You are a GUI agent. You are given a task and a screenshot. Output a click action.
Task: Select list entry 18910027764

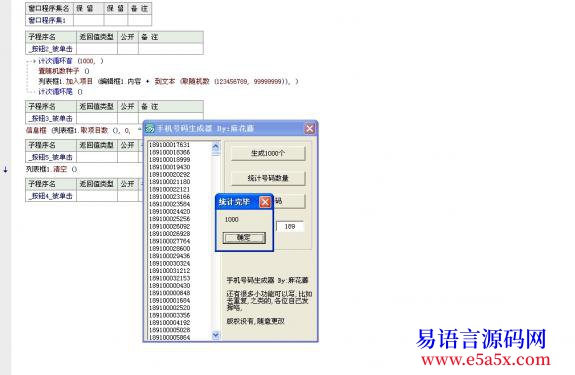coord(169,241)
